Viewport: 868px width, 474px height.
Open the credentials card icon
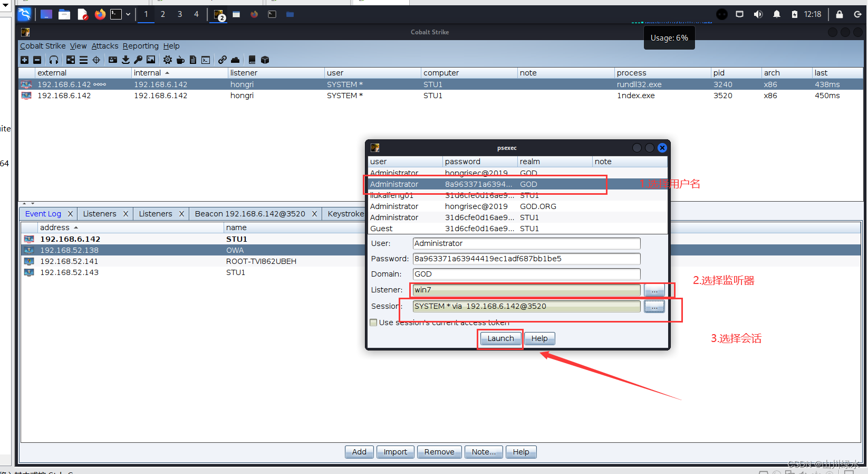tap(113, 60)
